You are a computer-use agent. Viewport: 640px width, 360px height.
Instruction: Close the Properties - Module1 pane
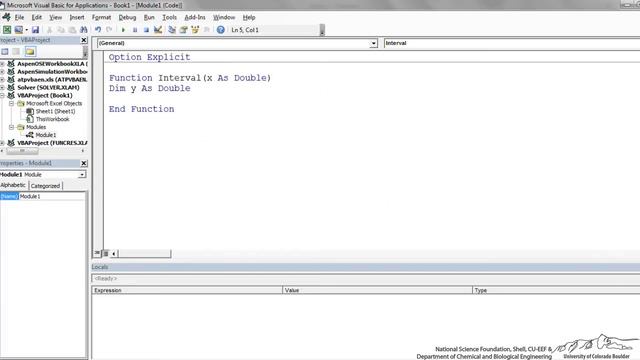[84, 163]
